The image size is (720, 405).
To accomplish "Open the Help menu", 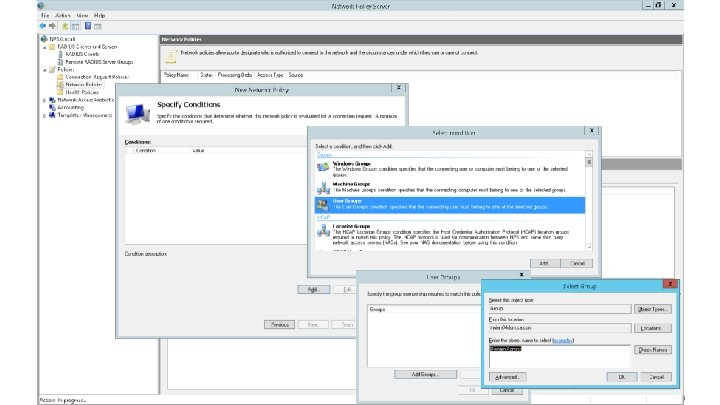I will pyautogui.click(x=100, y=16).
